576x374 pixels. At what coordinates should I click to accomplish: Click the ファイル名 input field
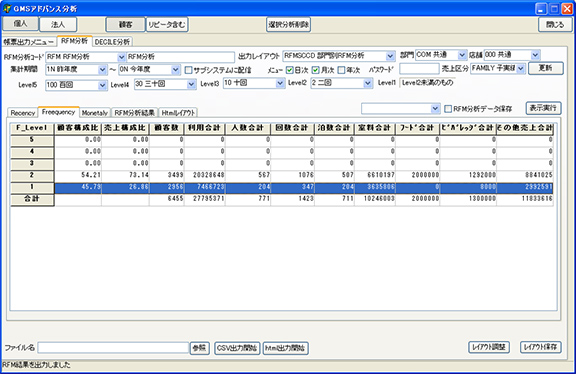click(113, 348)
